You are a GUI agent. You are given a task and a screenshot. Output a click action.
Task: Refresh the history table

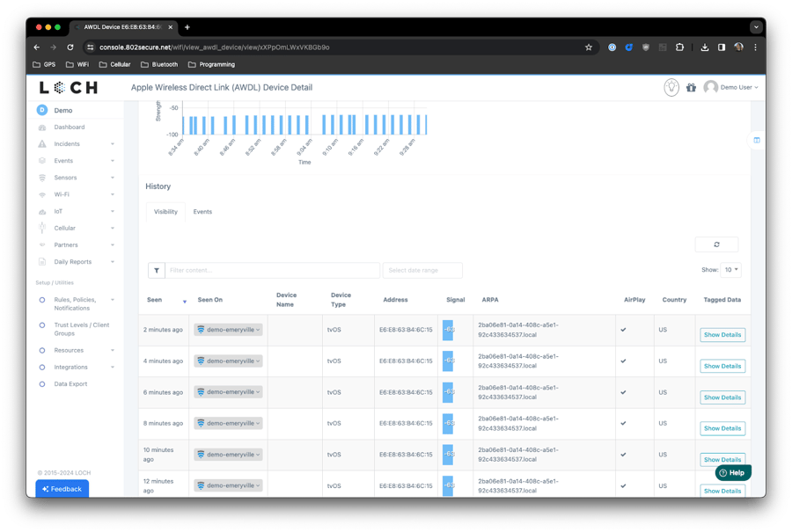716,244
